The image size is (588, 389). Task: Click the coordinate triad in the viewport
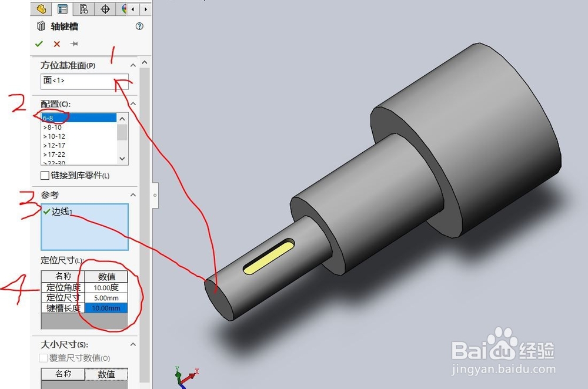(185, 377)
